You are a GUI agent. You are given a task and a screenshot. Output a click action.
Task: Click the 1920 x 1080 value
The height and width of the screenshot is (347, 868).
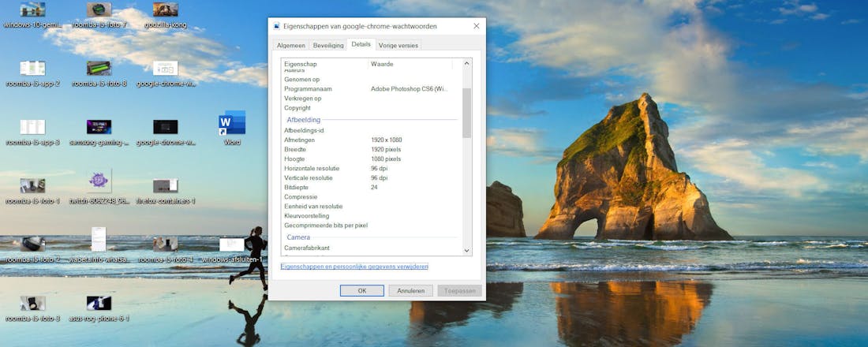387,140
